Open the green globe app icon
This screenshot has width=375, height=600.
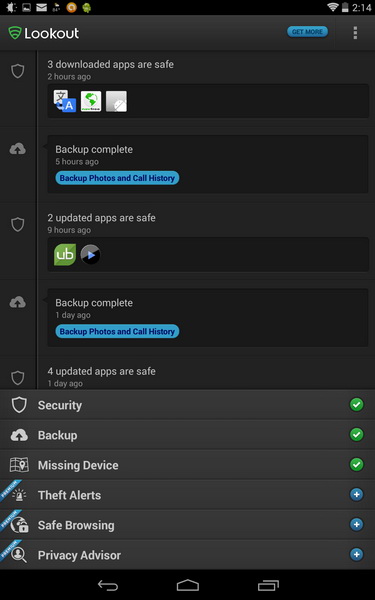point(91,101)
